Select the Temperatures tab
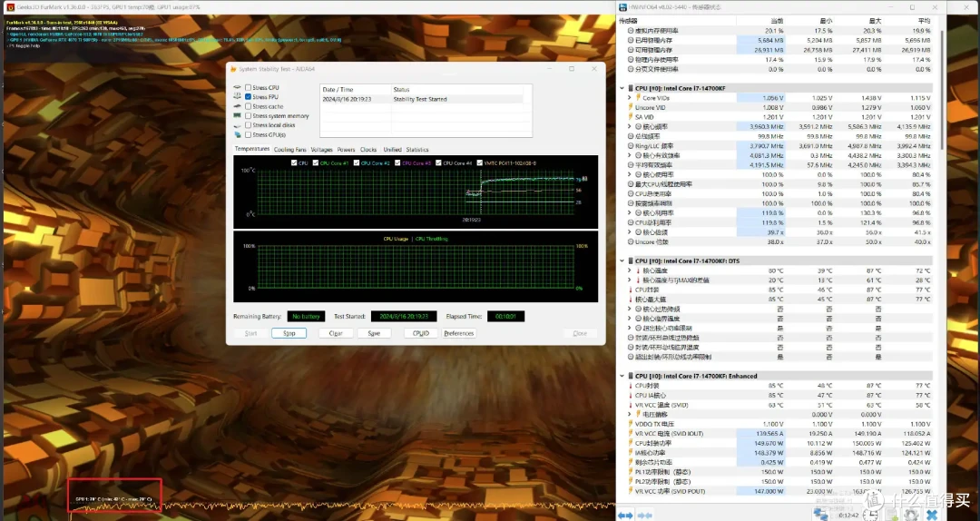Viewport: 980px width, 521px height. (252, 149)
